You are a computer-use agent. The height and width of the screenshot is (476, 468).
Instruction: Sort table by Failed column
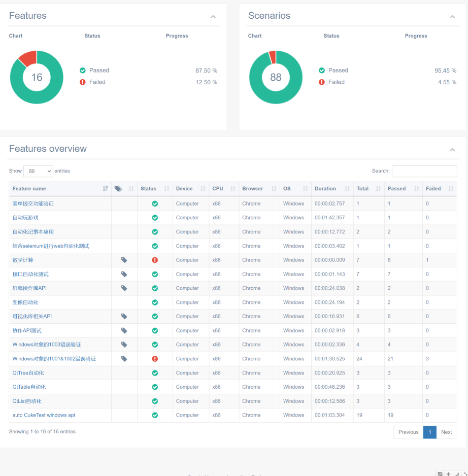[x=439, y=189]
